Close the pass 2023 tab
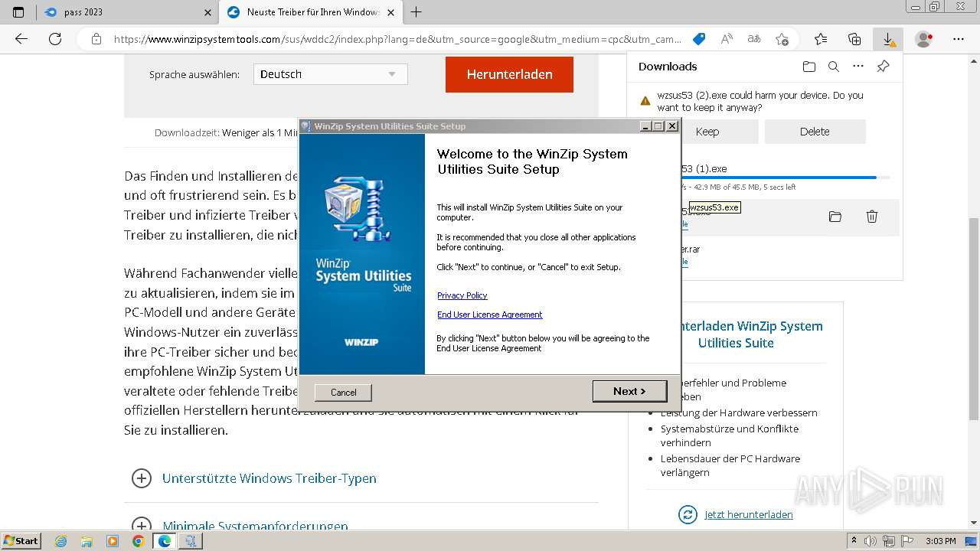 (x=208, y=12)
